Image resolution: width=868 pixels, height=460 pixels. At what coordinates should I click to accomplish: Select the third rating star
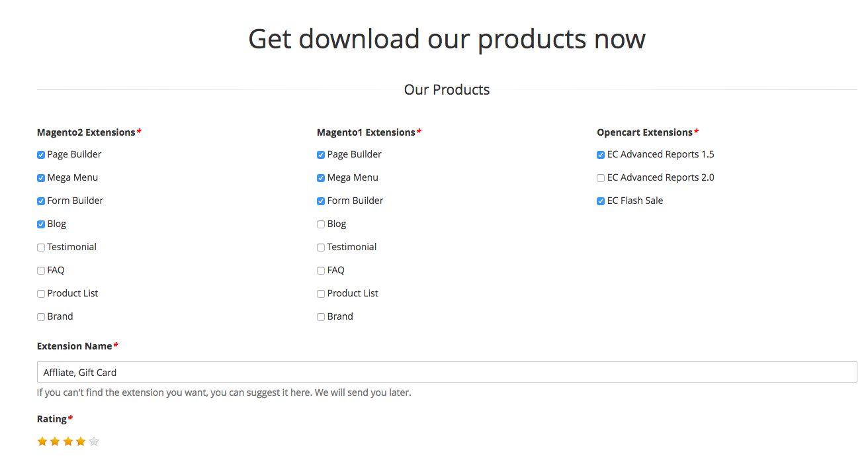coord(68,441)
